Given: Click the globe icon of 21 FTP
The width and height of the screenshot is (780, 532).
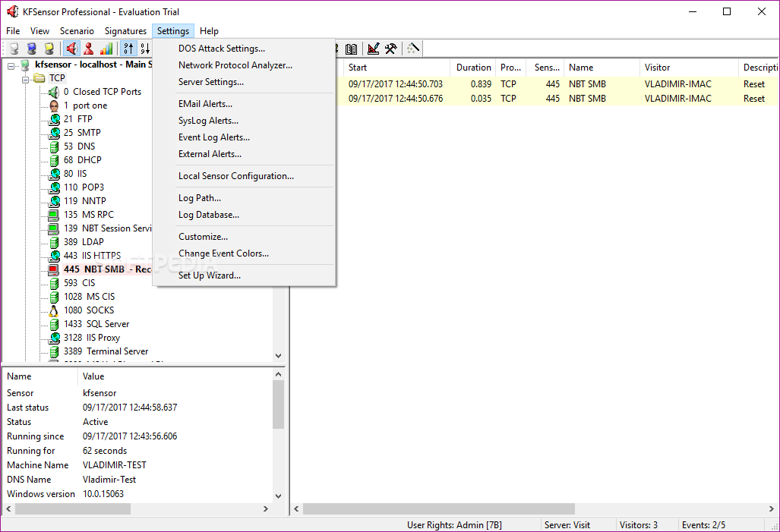Looking at the screenshot, I should pos(54,119).
